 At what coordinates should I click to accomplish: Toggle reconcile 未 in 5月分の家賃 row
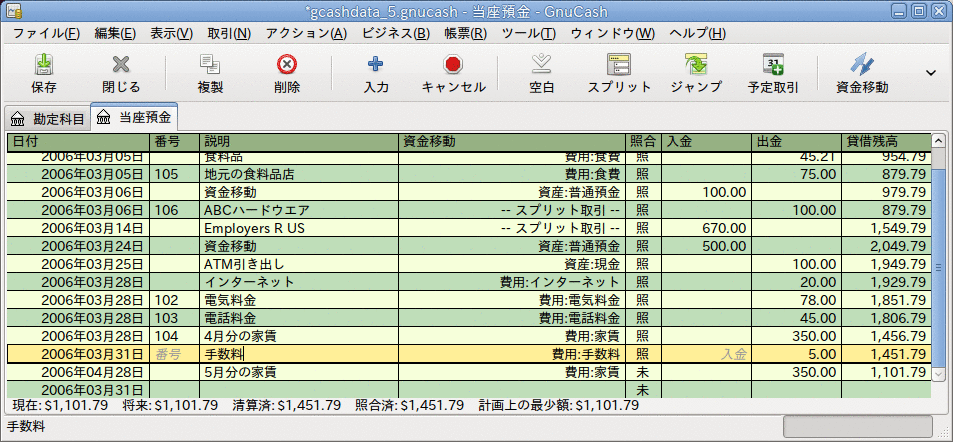click(x=643, y=371)
